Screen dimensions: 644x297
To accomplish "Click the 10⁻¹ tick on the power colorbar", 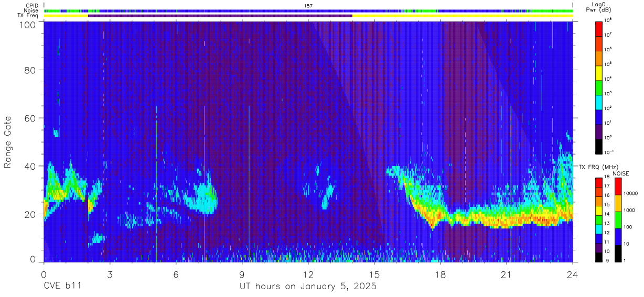I will [x=610, y=152].
